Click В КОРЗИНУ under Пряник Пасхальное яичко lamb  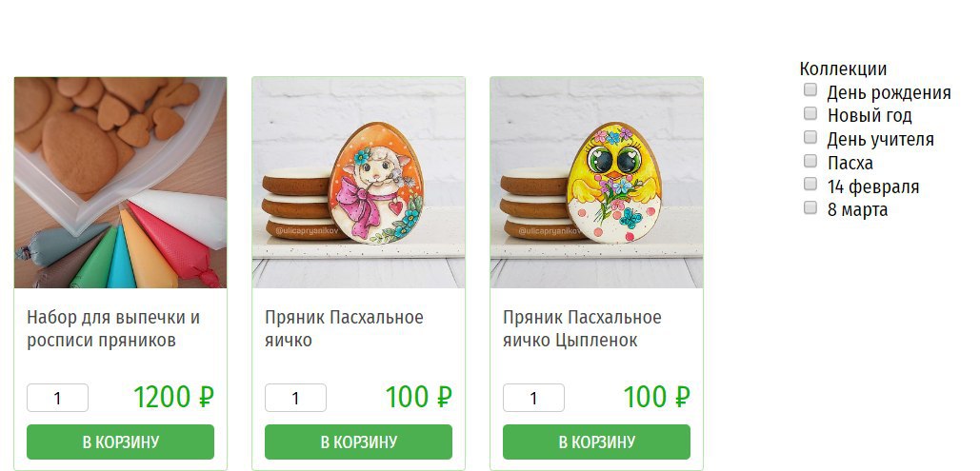[x=358, y=442]
